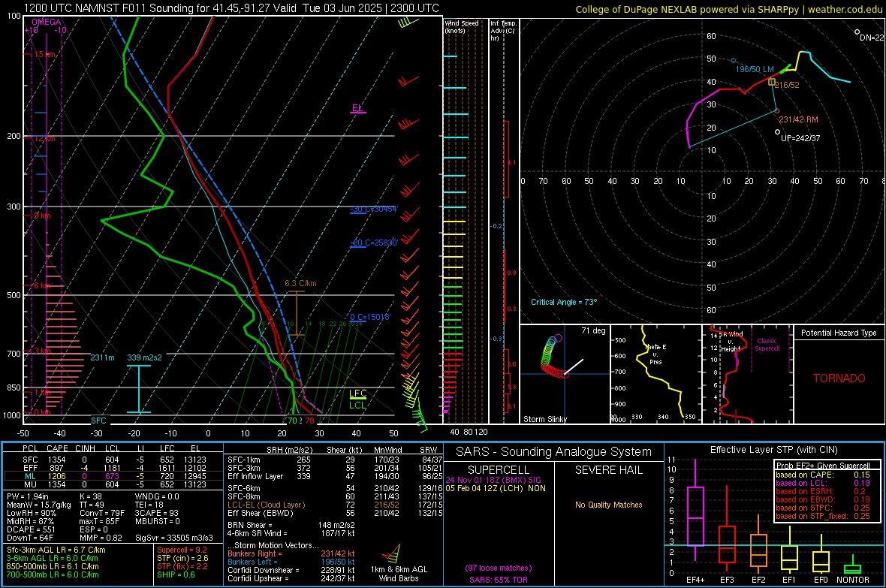This screenshot has height=588, width=886.
Task: Select the highlighted ML parcel row
Action: (113, 477)
